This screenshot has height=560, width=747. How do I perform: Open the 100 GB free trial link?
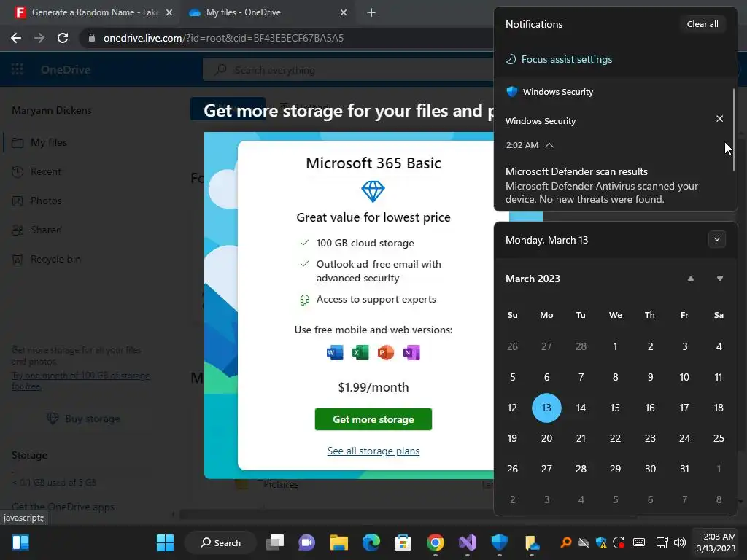(80, 381)
